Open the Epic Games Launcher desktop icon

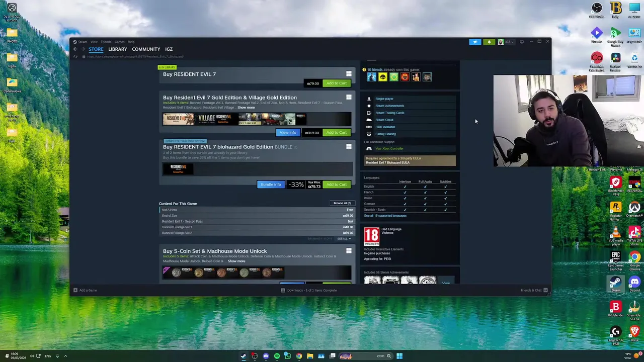(616, 260)
